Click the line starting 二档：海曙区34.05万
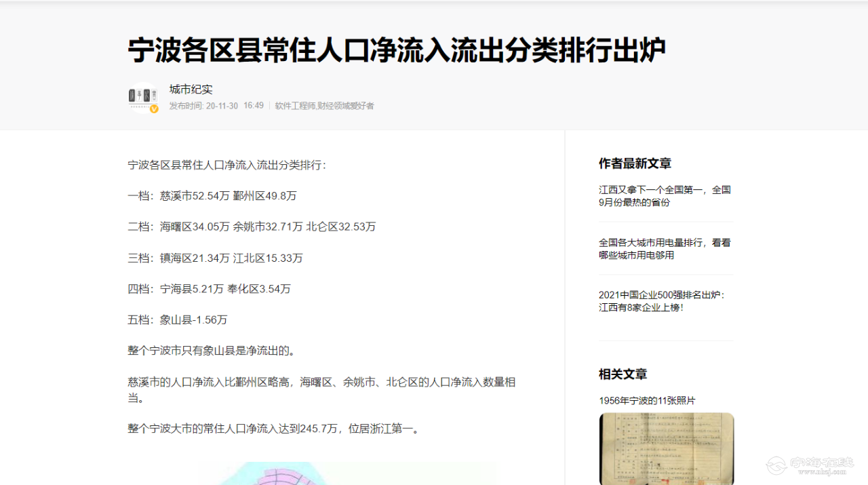This screenshot has width=868, height=485. click(x=252, y=227)
